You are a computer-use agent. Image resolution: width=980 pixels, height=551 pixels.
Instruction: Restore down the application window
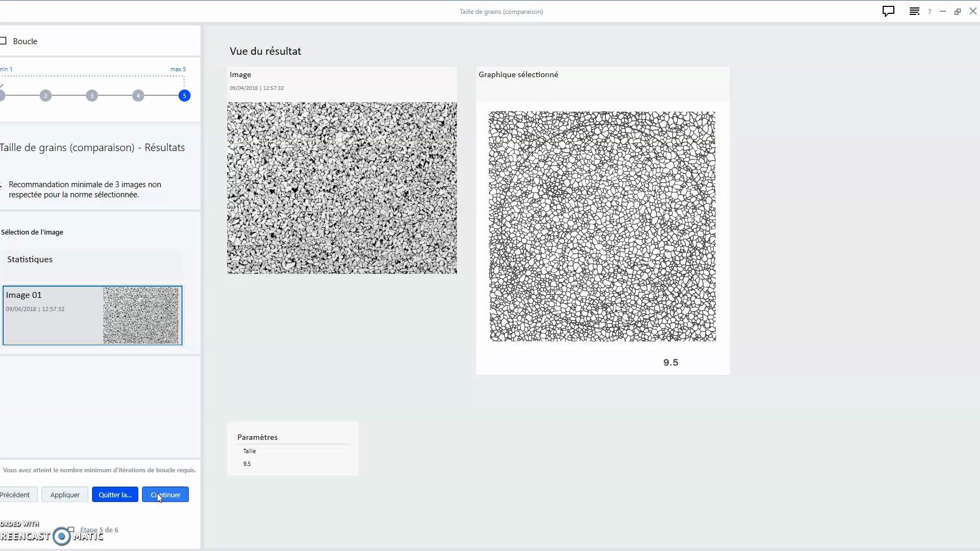pyautogui.click(x=958, y=11)
